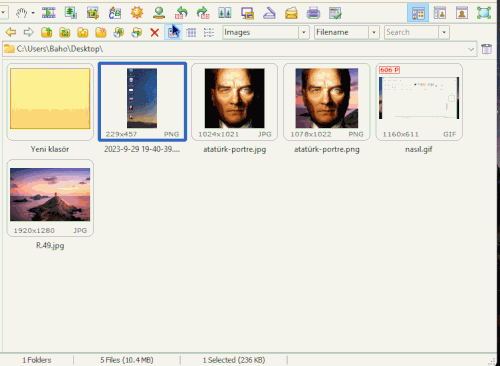500x366 pixels.
Task: Open the favorites folder icon
Action: 83,32
